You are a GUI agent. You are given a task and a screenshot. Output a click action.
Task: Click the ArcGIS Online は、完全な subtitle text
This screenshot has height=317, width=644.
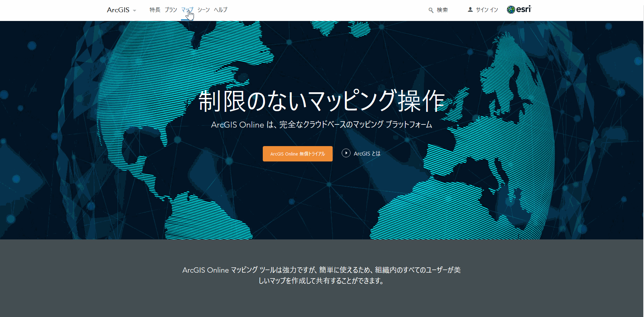click(322, 125)
